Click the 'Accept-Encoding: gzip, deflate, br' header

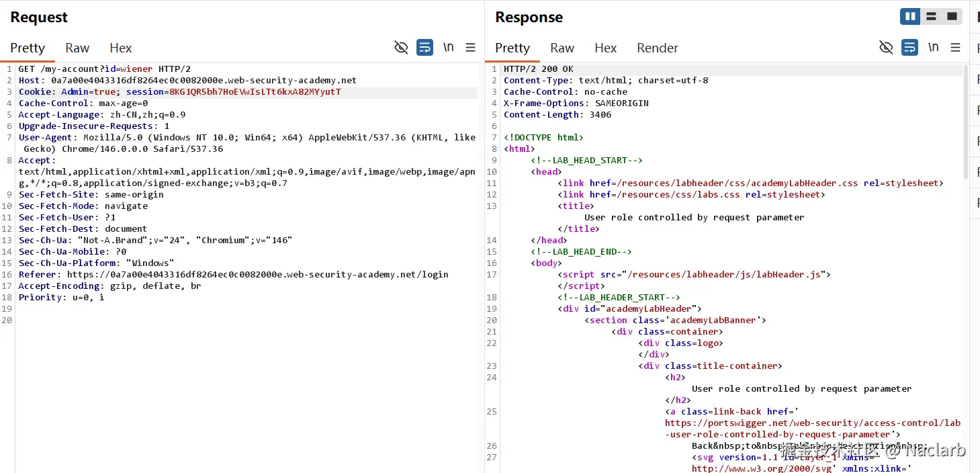(109, 286)
